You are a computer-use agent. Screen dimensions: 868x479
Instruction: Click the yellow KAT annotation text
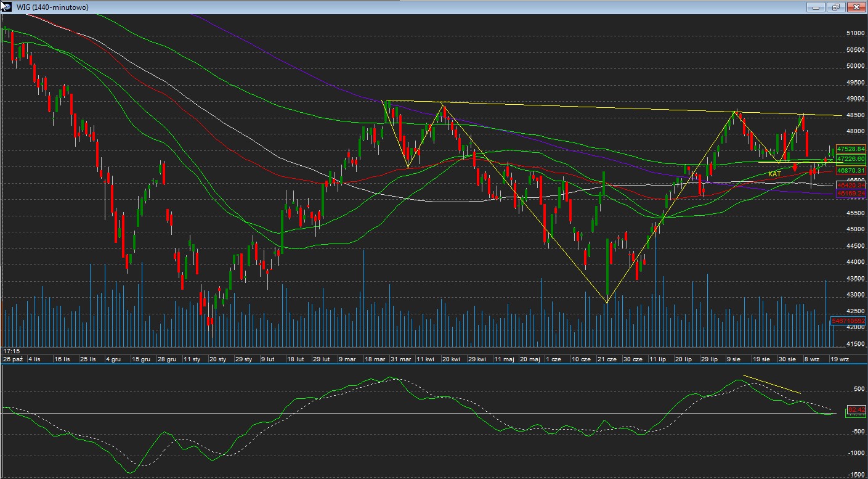774,174
